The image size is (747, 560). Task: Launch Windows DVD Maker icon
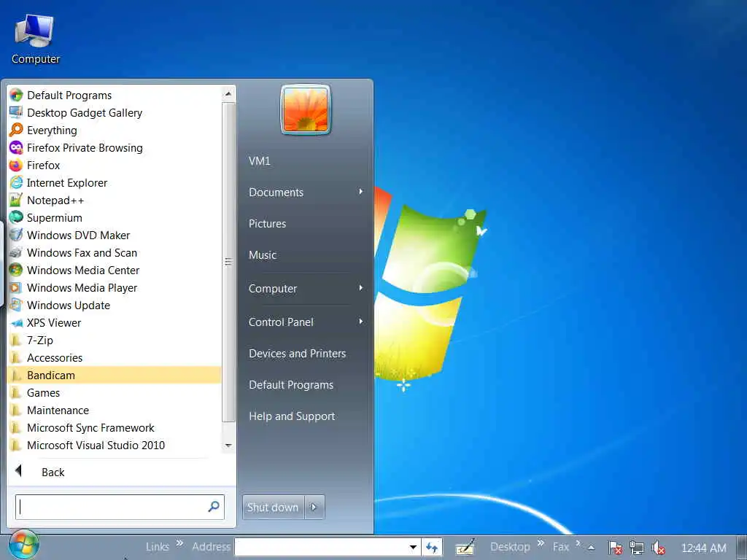tap(16, 236)
